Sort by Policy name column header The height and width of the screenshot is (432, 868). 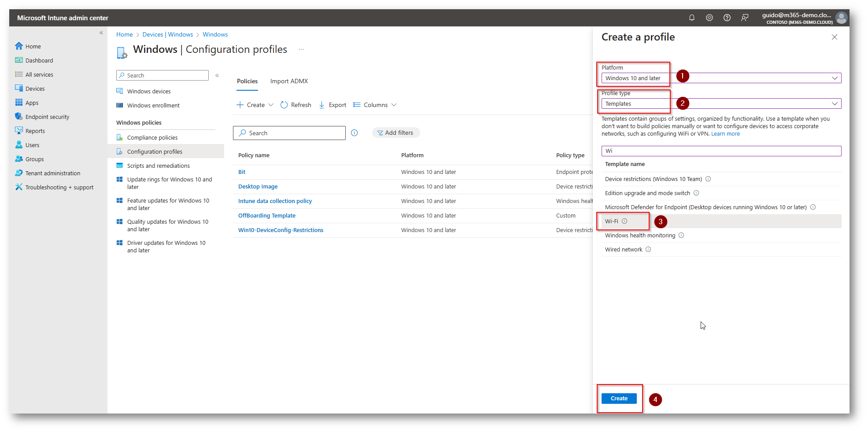click(254, 155)
